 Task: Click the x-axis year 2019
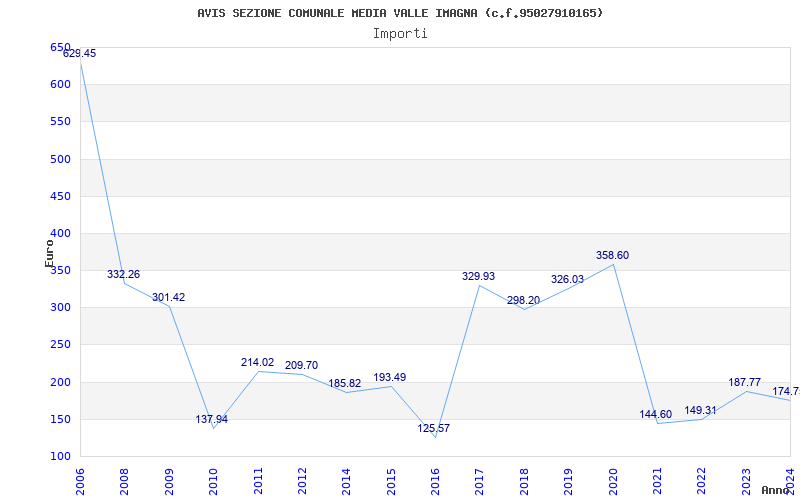(568, 481)
